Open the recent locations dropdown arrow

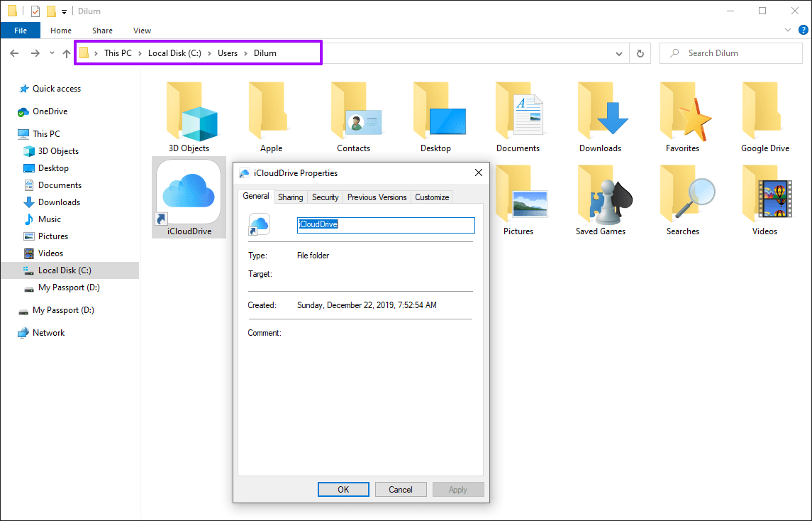(x=52, y=53)
